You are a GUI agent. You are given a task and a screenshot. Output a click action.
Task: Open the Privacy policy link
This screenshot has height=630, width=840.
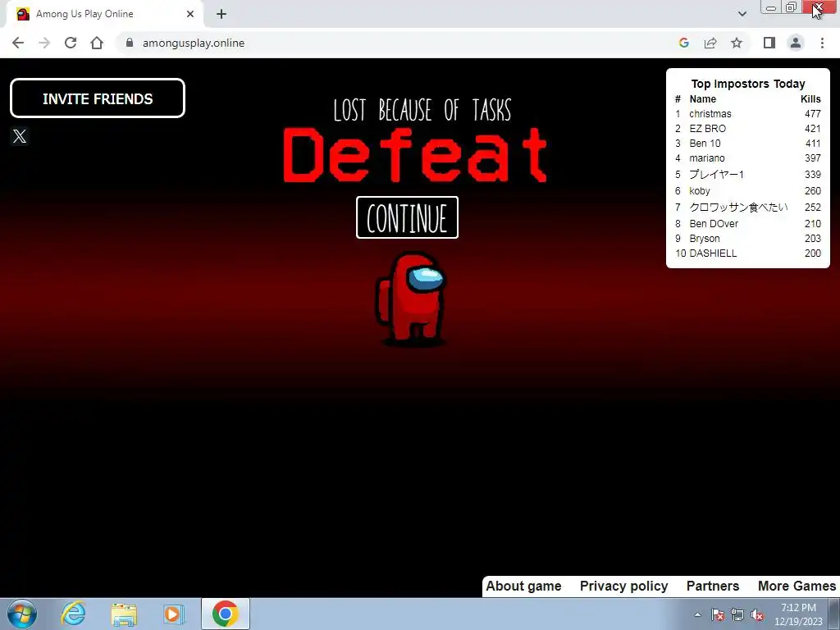pyautogui.click(x=623, y=586)
